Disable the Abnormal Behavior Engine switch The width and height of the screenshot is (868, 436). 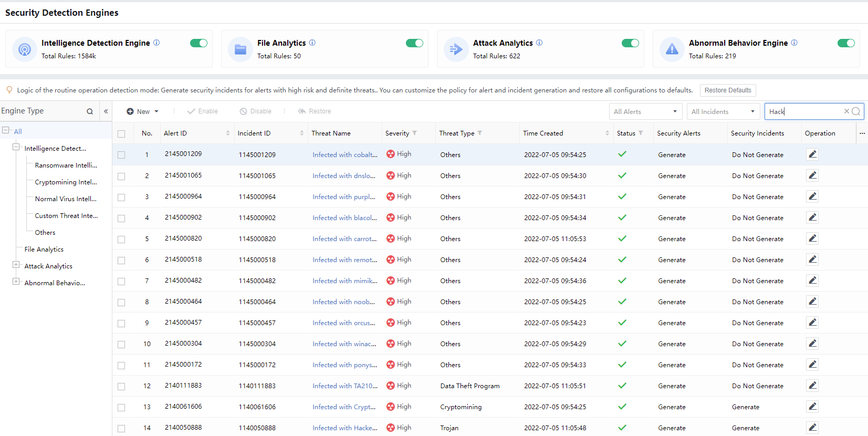click(845, 43)
